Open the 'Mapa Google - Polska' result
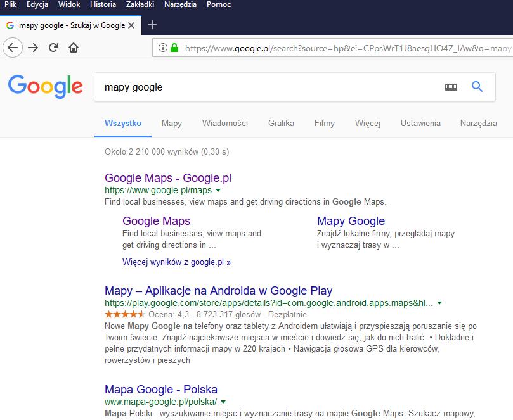 point(161,390)
